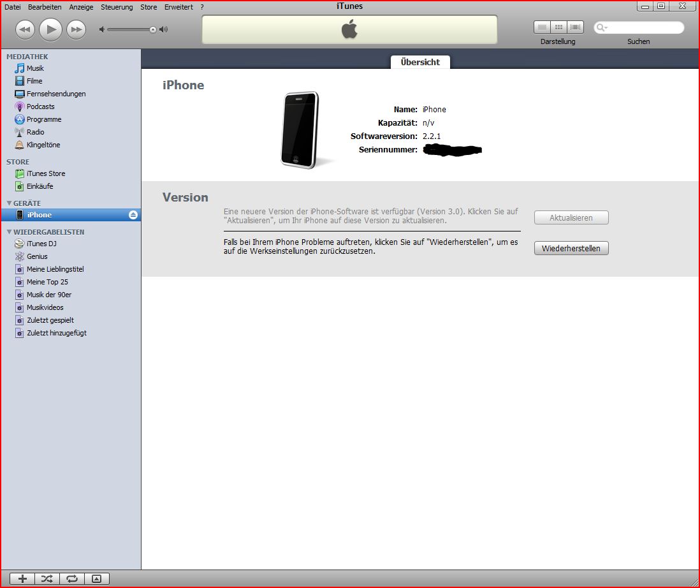Go back to previous track
Screen dimensions: 700x588
(25, 29)
